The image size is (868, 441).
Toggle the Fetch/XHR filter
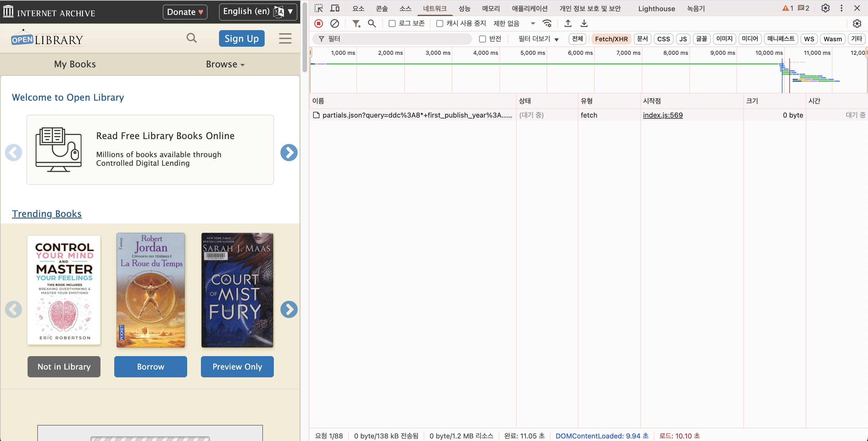(611, 39)
